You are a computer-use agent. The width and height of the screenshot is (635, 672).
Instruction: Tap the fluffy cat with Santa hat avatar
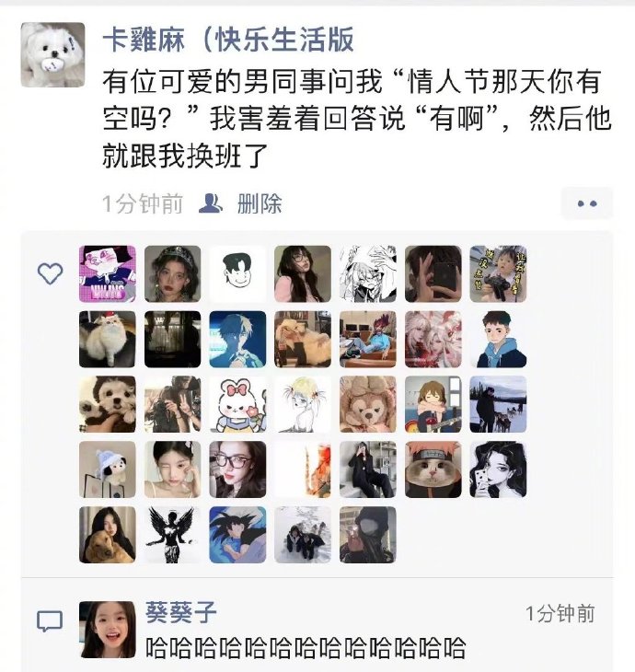click(108, 339)
